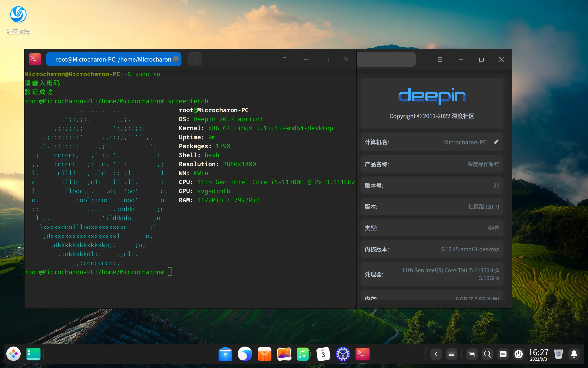
Task: Open the terminal window hamburger menu
Action: click(285, 59)
